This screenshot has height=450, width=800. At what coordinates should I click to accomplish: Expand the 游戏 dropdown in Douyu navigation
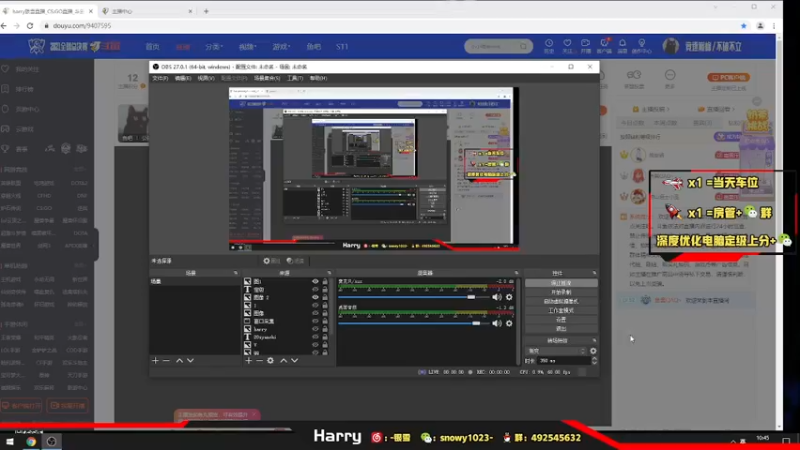[281, 46]
